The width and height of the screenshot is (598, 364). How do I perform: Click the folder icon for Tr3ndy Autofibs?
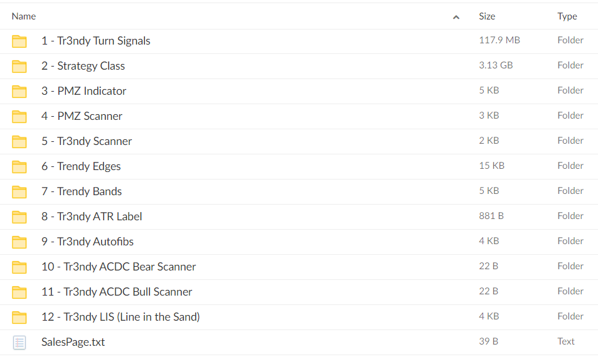click(x=19, y=242)
